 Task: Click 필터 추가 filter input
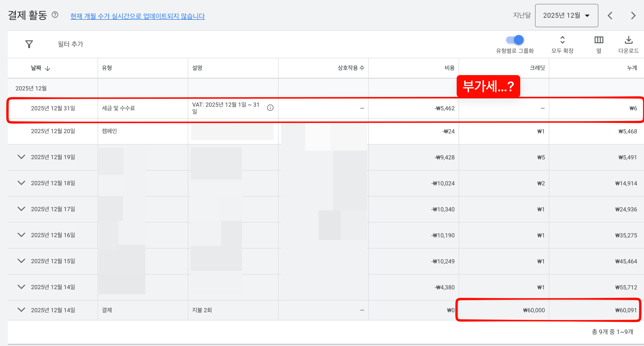tap(71, 44)
